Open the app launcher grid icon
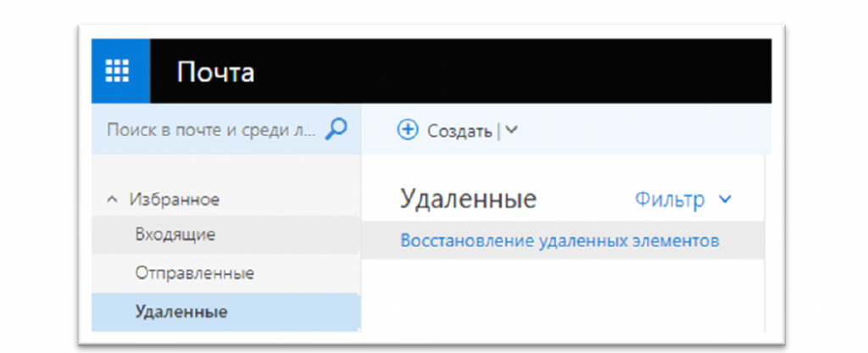 coord(117,72)
